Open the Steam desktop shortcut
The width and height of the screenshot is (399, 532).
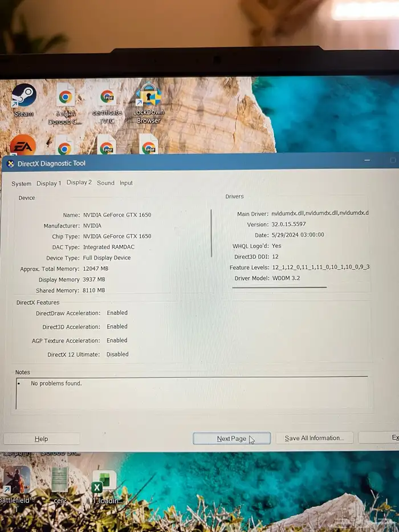coord(23,99)
